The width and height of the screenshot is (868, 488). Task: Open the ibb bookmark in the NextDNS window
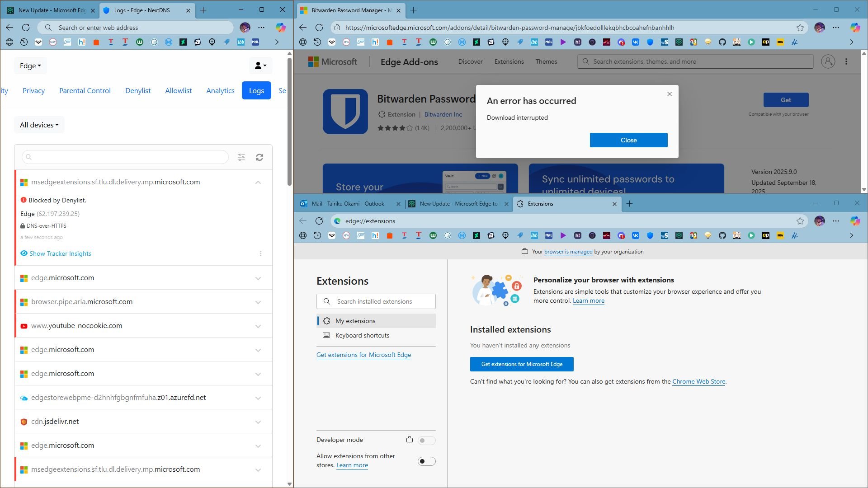point(241,42)
